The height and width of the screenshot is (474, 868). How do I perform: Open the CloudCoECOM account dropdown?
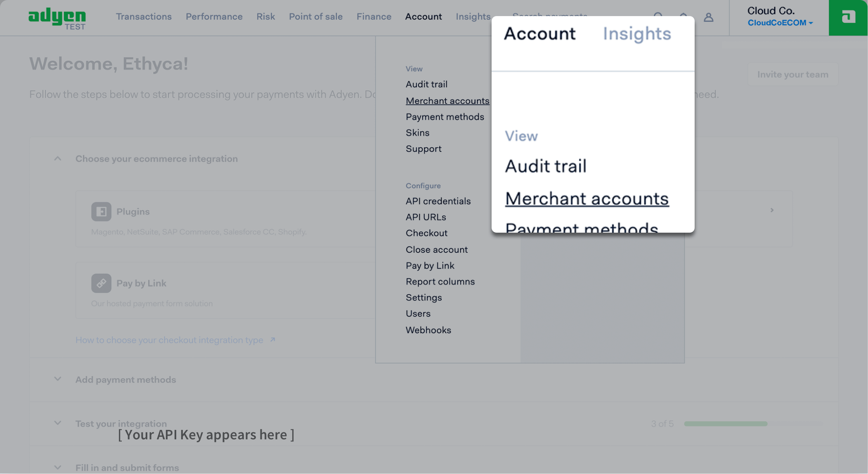coord(780,23)
